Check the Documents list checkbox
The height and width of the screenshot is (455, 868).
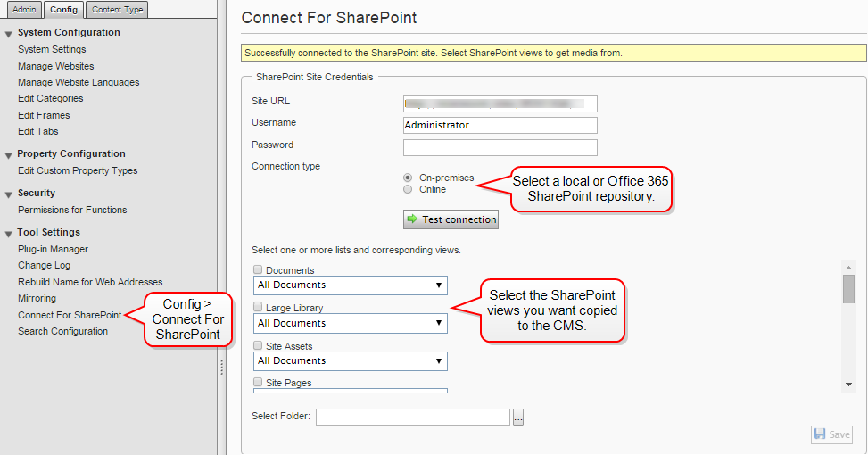click(x=258, y=269)
